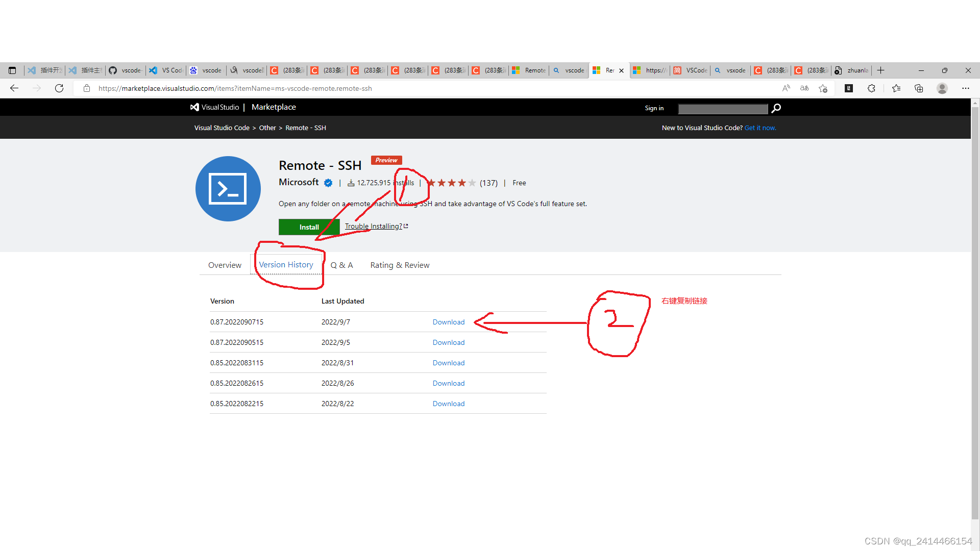
Task: Download version 0.87.2022090715
Action: (449, 322)
